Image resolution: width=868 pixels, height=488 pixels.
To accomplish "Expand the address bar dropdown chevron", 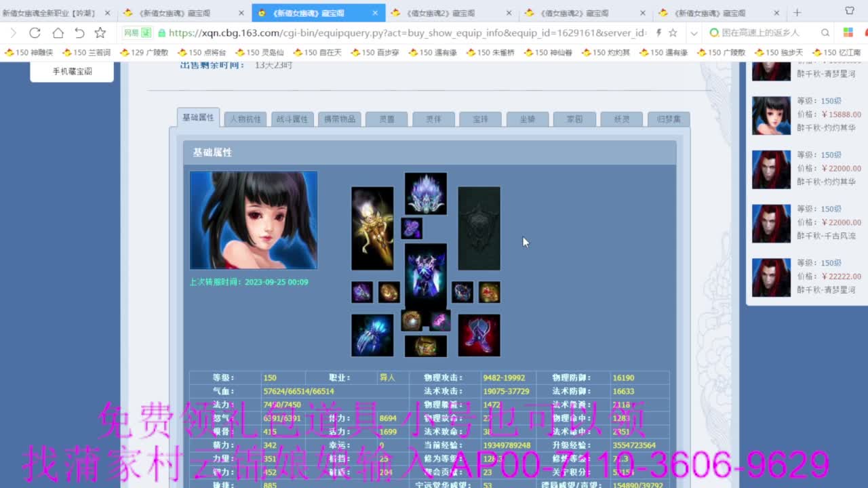I will pyautogui.click(x=694, y=33).
